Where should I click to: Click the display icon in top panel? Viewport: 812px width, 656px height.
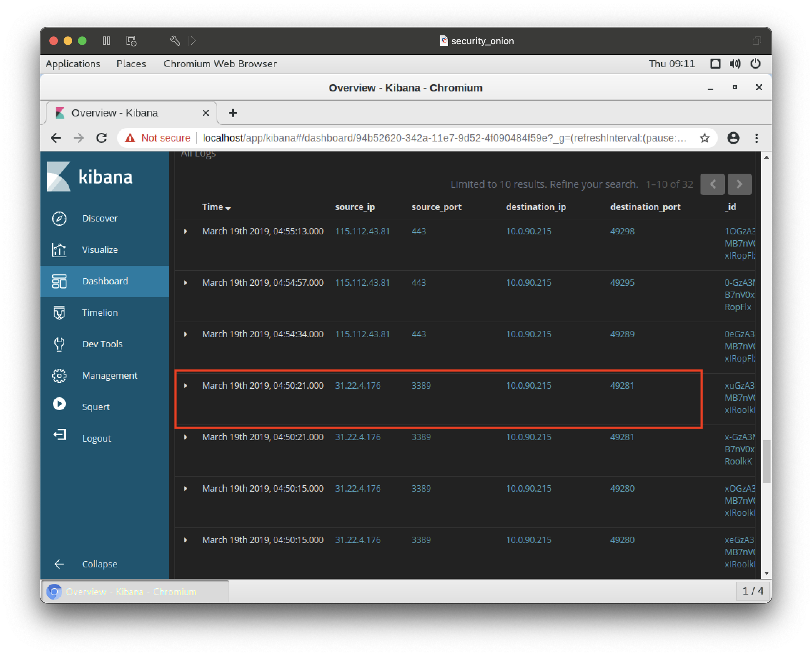(715, 64)
